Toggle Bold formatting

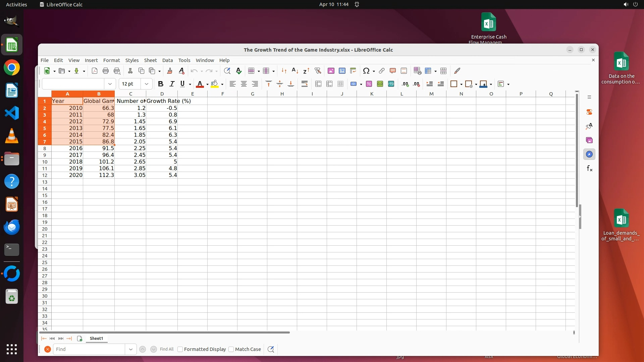(160, 84)
